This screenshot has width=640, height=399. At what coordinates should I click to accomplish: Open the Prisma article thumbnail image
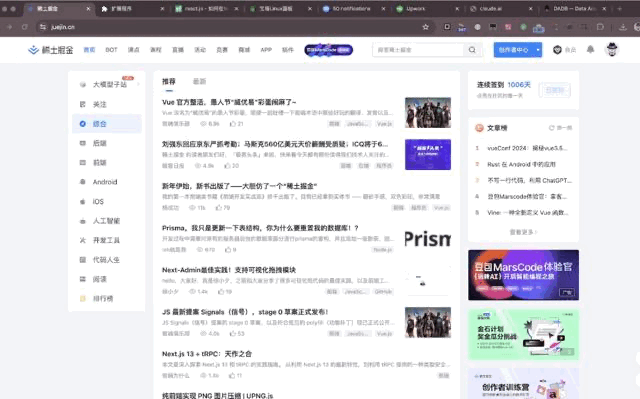428,239
